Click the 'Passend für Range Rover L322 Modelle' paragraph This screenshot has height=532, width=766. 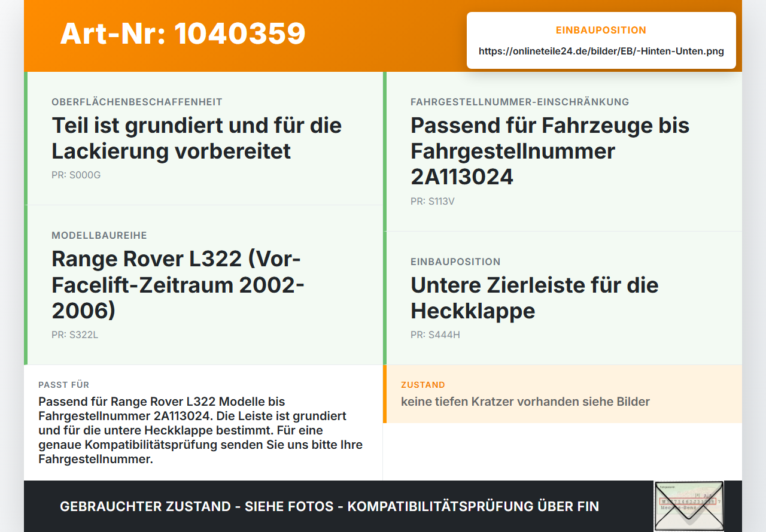coord(200,430)
